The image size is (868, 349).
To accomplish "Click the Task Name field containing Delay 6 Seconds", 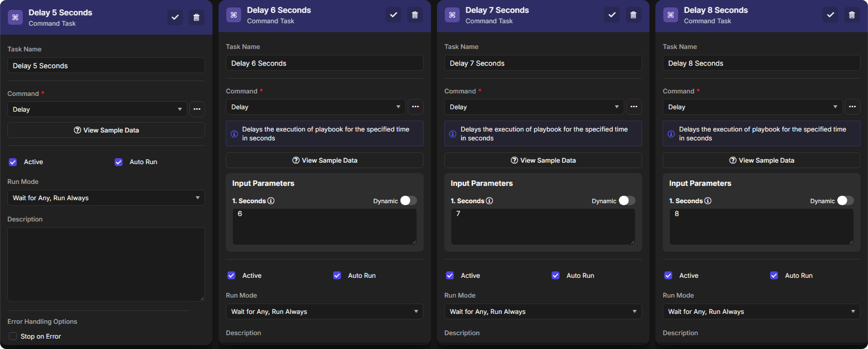I will tap(325, 63).
